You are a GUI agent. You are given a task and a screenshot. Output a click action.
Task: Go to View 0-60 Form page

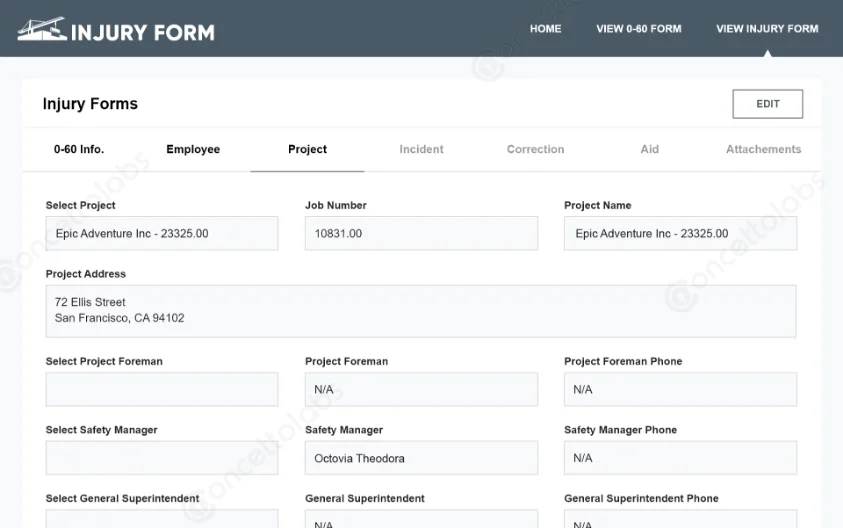click(638, 29)
